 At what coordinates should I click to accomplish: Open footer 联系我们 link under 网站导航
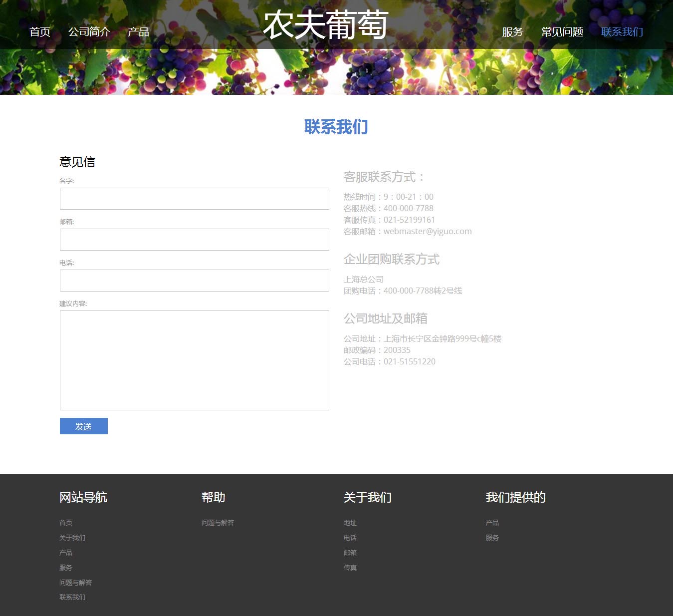click(72, 597)
